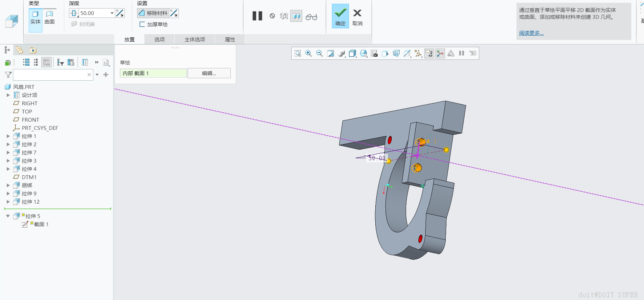The width and height of the screenshot is (644, 300).
Task: Open the 属性 tab
Action: click(x=230, y=39)
